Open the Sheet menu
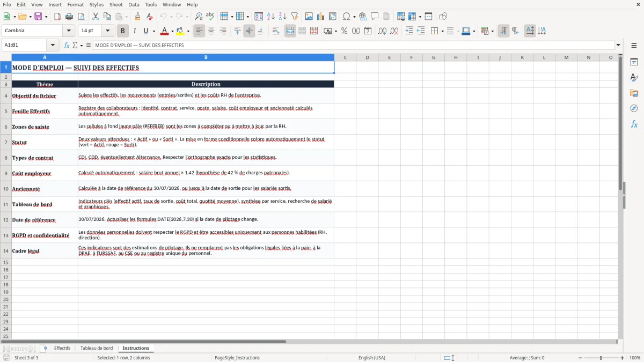Image resolution: width=644 pixels, height=362 pixels. pyautogui.click(x=116, y=4)
